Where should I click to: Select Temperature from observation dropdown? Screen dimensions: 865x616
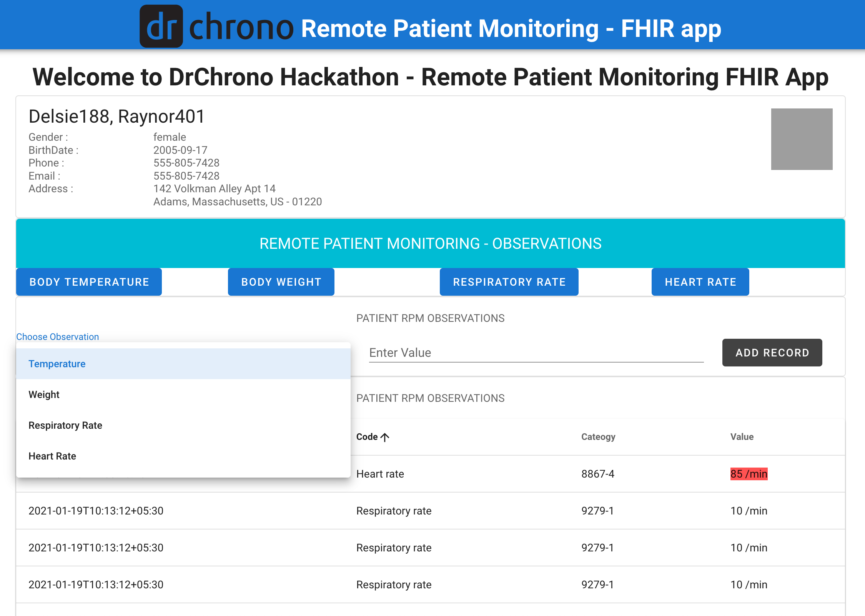point(183,364)
